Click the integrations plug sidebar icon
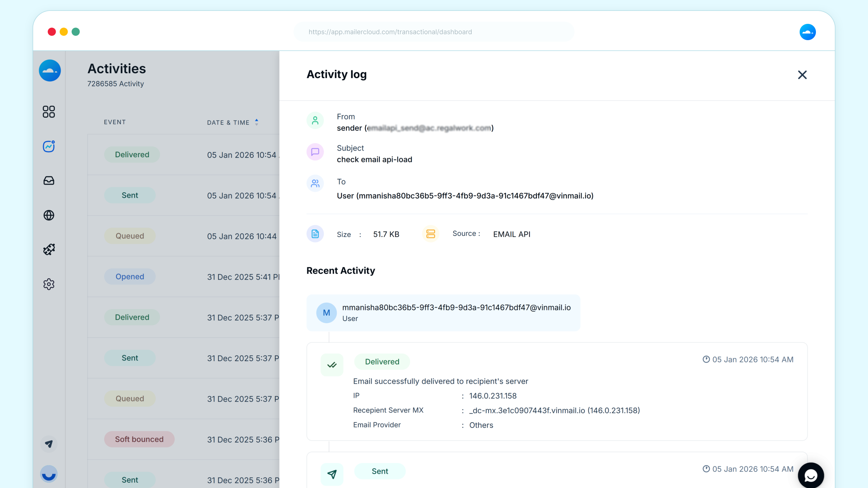This screenshot has width=868, height=488. [49, 249]
